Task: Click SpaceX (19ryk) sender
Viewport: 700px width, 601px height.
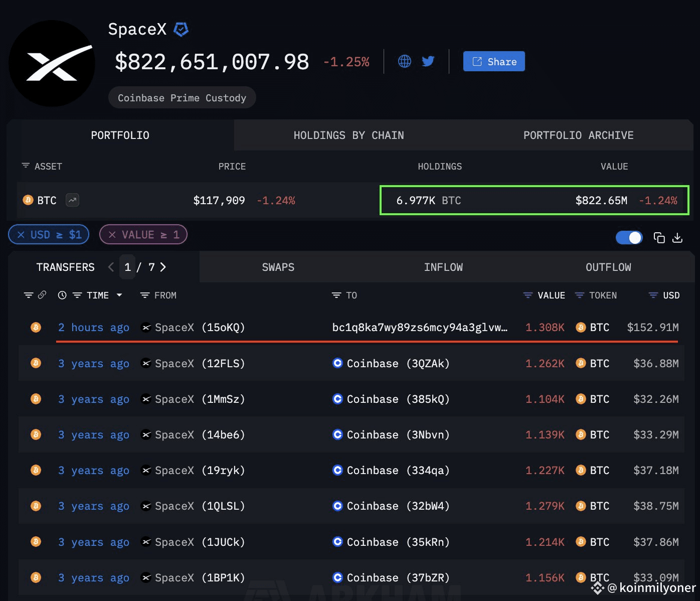Action: 193,470
